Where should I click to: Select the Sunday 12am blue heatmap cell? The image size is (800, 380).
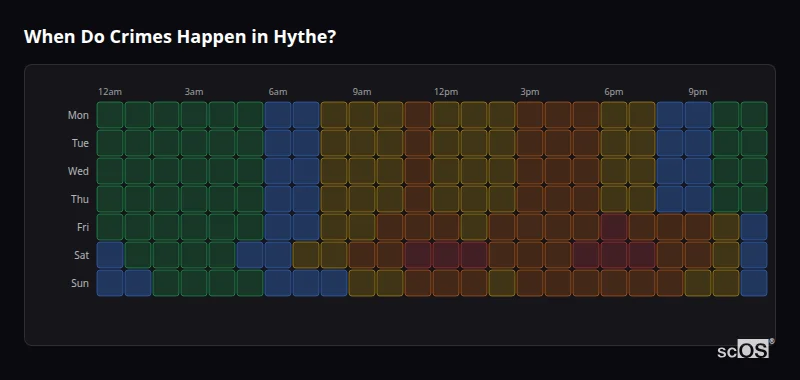(110, 283)
